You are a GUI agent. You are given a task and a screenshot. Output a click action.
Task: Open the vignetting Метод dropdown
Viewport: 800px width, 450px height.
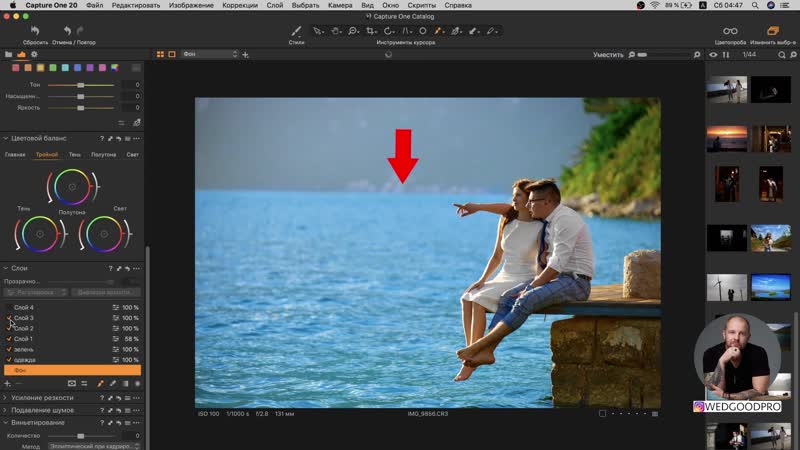click(94, 446)
